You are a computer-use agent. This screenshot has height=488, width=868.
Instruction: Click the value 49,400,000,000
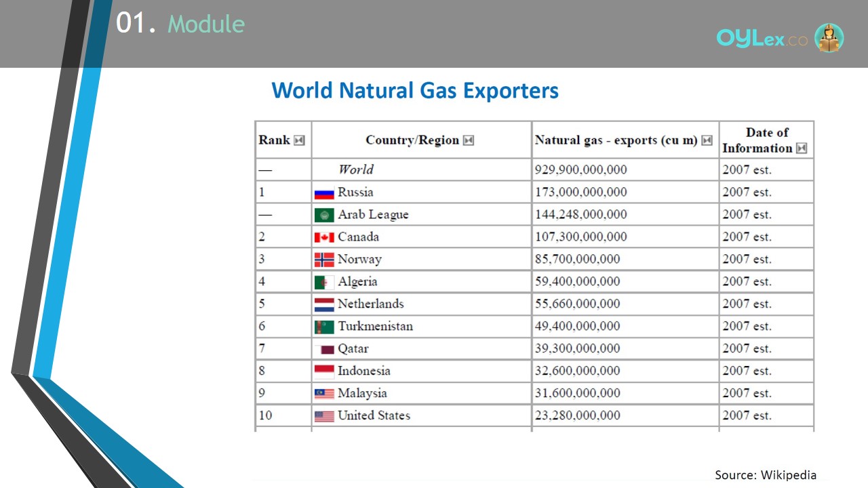(577, 326)
